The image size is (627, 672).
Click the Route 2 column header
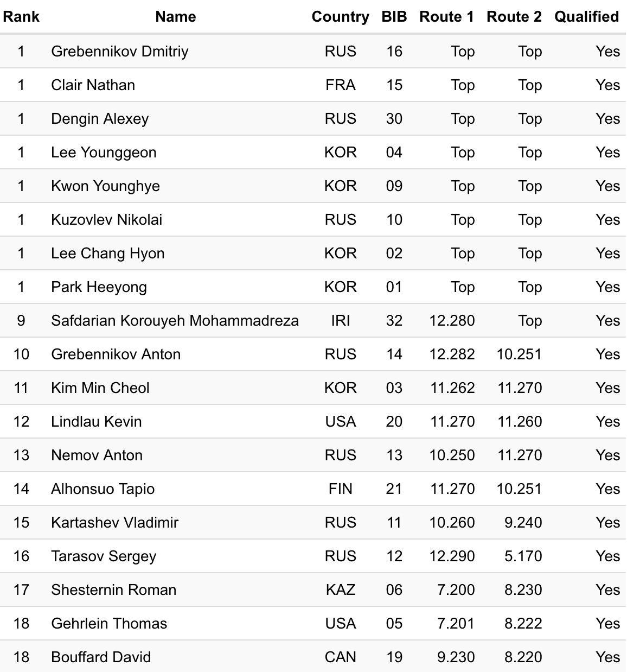(514, 17)
